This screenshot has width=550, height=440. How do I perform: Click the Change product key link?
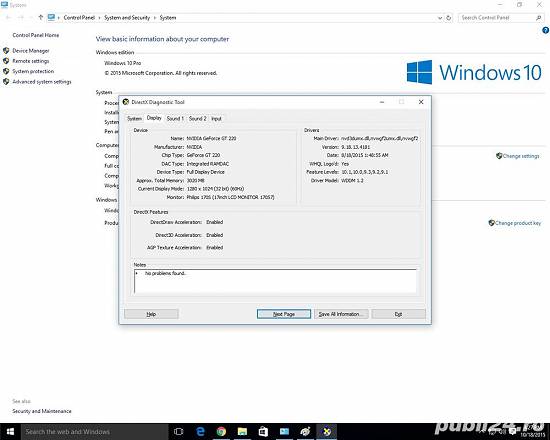[518, 223]
